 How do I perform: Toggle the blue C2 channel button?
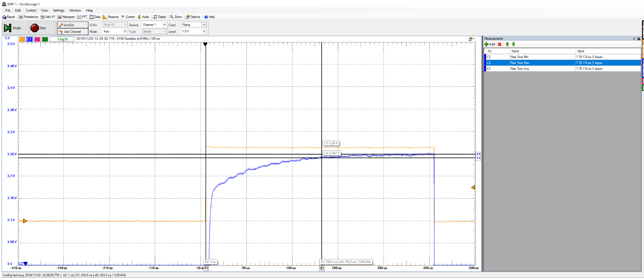click(30, 39)
